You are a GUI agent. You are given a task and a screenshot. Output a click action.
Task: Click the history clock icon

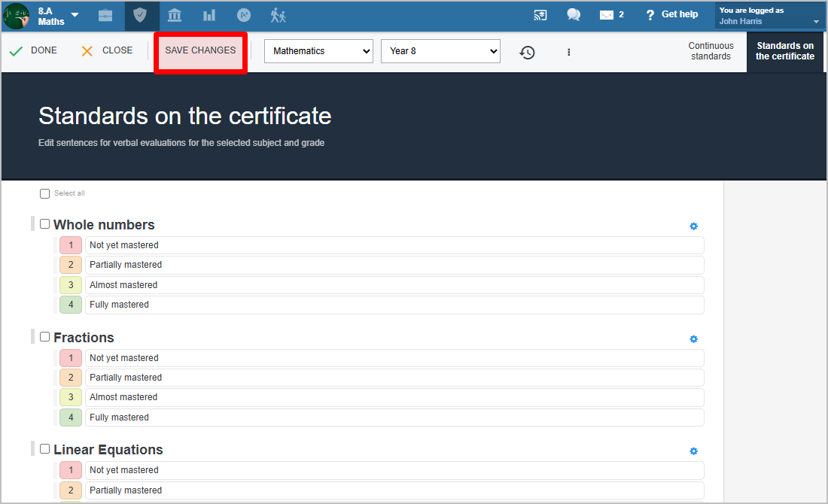point(528,52)
